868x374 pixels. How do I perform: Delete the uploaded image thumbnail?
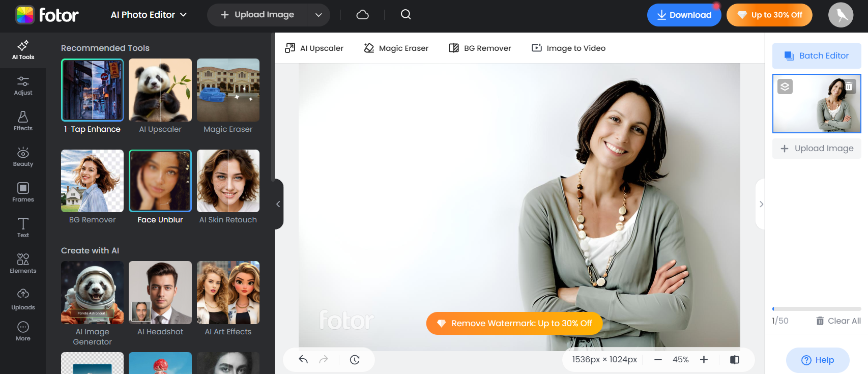849,87
